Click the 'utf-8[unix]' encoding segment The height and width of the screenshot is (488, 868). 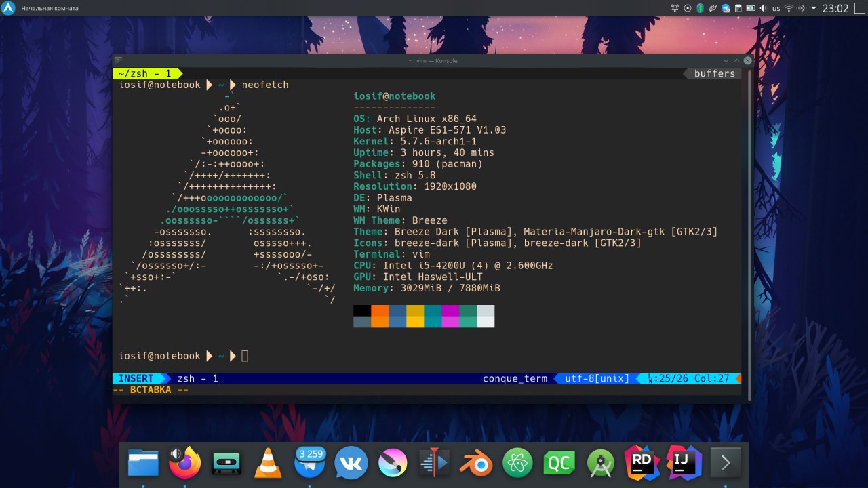coord(597,378)
